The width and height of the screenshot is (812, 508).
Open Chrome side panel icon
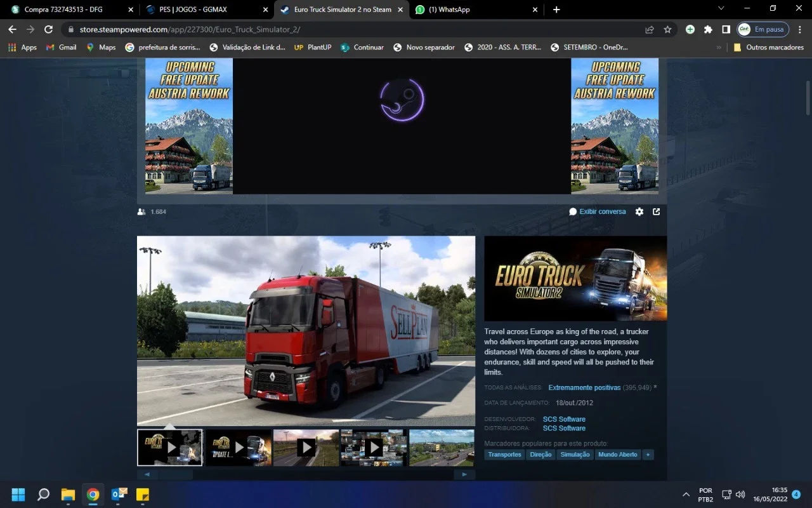point(726,29)
